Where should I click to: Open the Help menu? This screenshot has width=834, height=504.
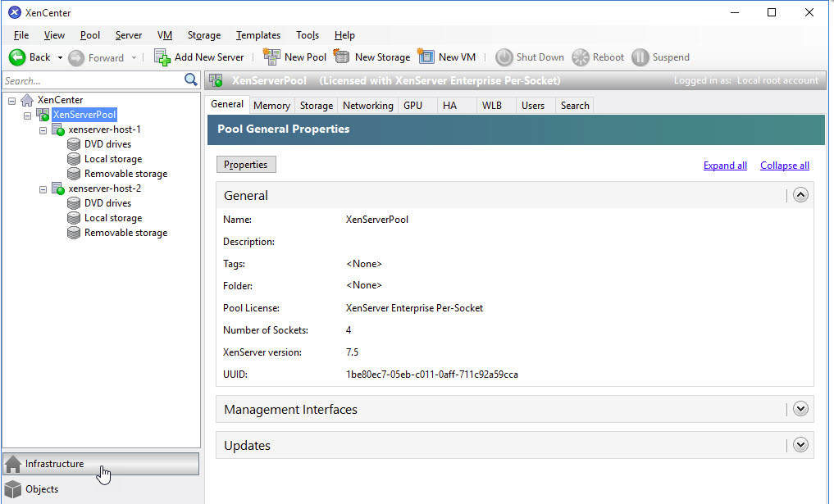tap(344, 35)
